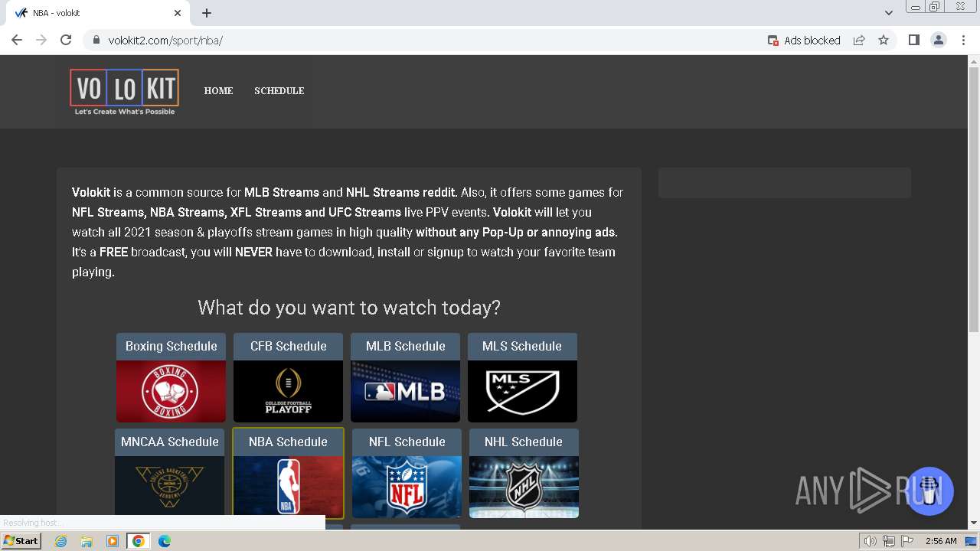The width and height of the screenshot is (980, 551).
Task: Open Boxing Schedule link
Action: 171,346
